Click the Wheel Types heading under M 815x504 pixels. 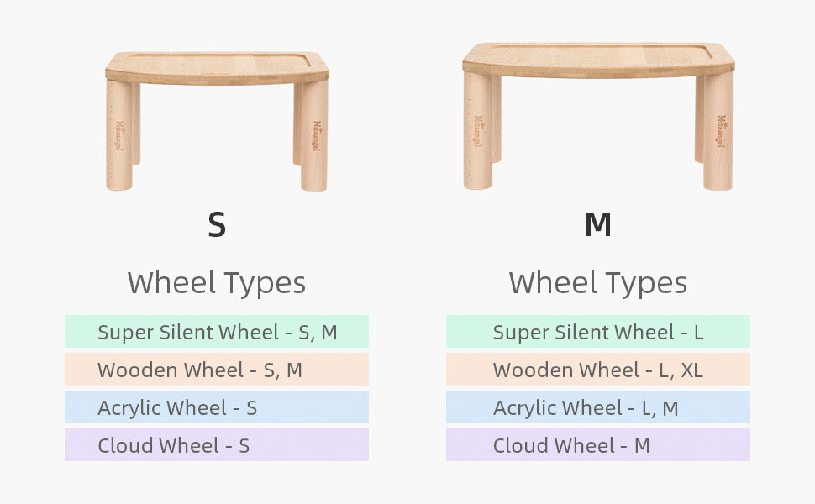[597, 282]
